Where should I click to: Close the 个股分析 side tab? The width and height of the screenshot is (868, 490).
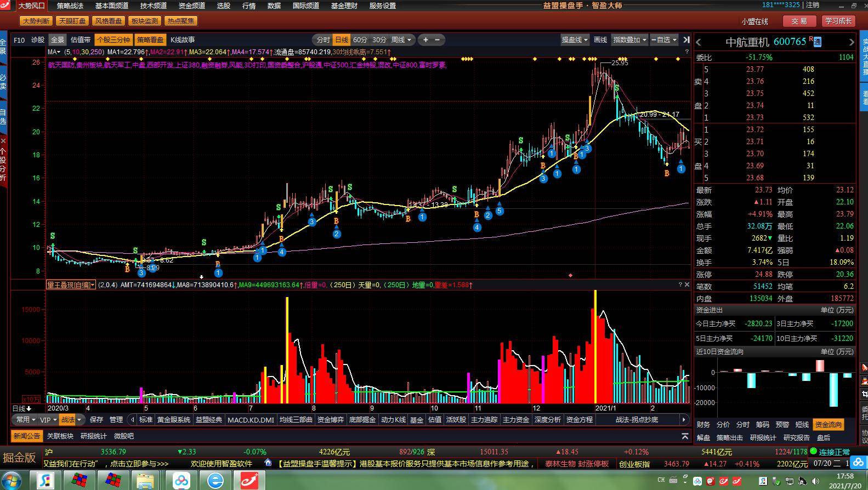(3, 140)
